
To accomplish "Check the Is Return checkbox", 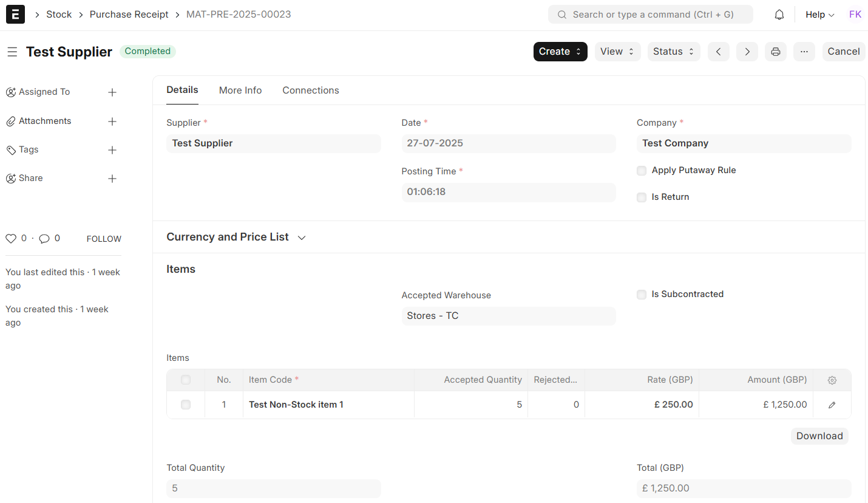I will tap(642, 197).
